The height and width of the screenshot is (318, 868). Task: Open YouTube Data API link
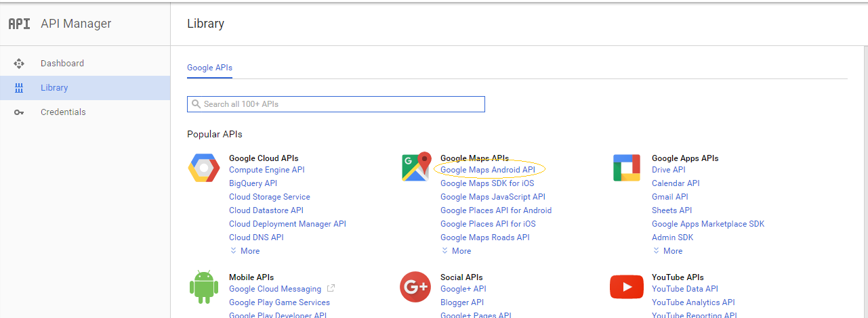point(684,289)
